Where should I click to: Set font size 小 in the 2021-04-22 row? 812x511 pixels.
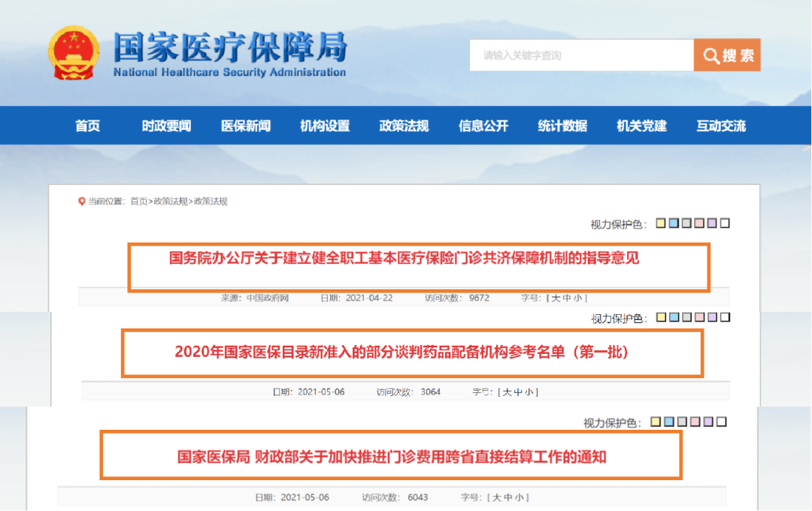pos(578,298)
